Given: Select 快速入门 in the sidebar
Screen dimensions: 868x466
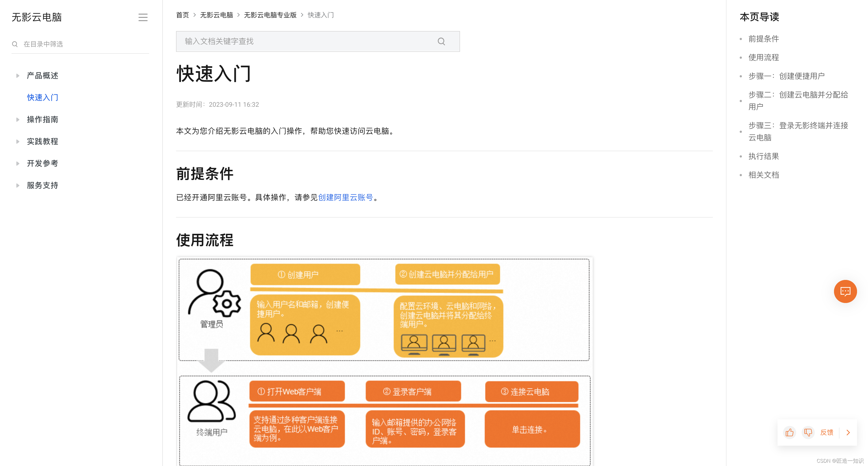Looking at the screenshot, I should [42, 97].
